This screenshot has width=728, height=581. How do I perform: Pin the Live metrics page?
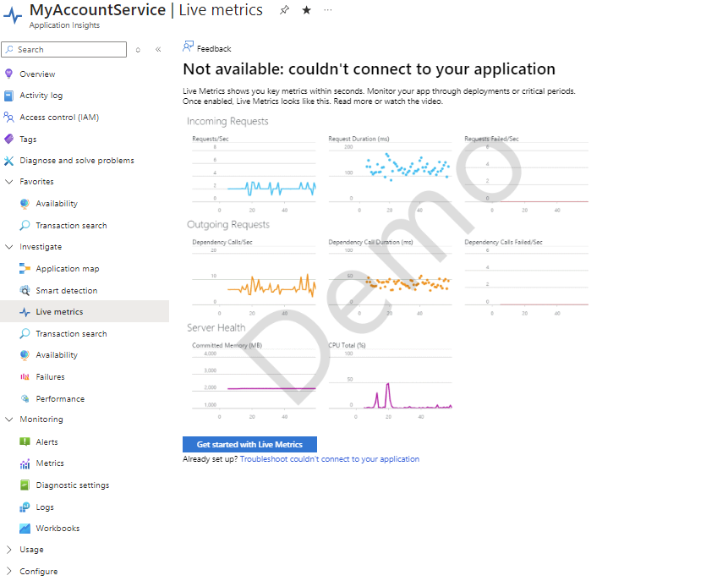(x=284, y=10)
